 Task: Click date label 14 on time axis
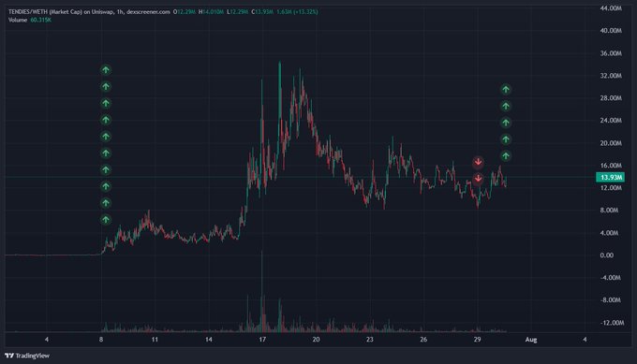tap(208, 340)
